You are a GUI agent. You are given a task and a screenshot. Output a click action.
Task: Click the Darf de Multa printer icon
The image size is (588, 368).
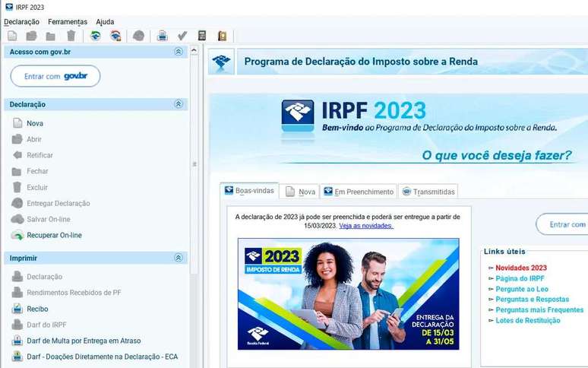pyautogui.click(x=17, y=340)
